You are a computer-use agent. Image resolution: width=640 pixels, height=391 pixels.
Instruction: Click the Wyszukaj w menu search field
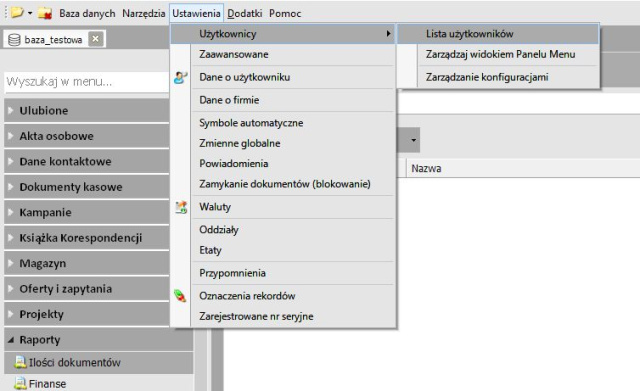coord(86,82)
